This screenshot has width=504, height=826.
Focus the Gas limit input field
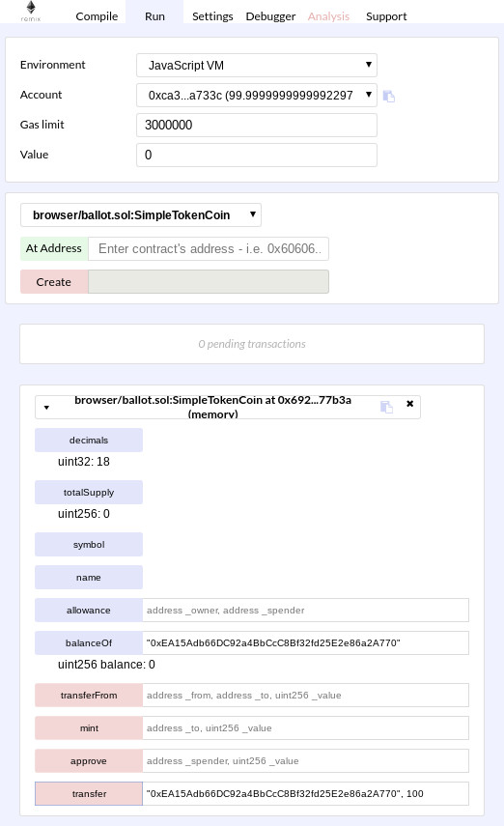click(257, 126)
